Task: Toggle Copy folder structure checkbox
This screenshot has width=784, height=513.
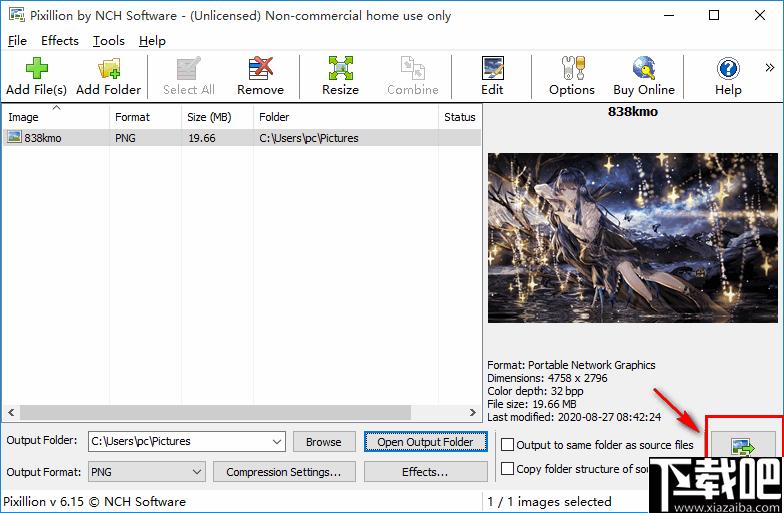Action: (508, 468)
